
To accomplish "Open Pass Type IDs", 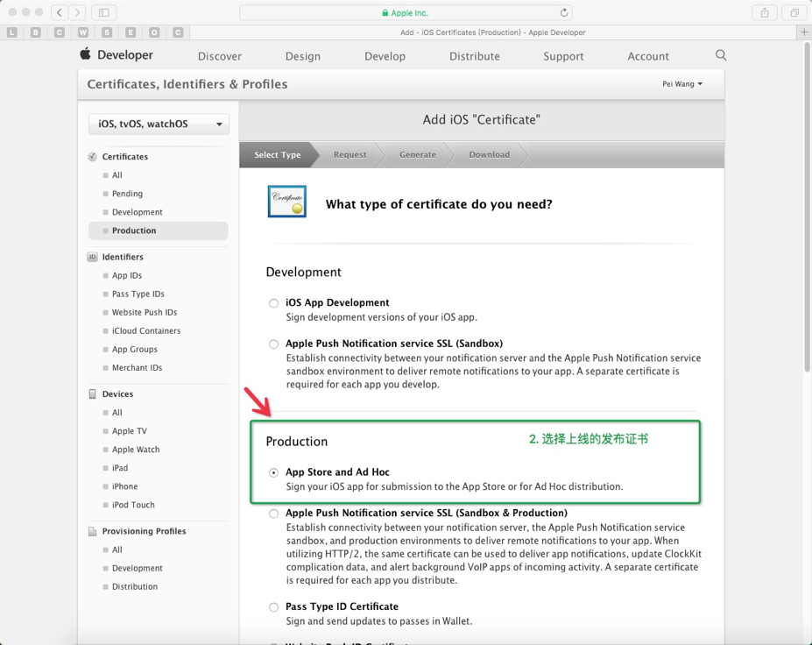I will [138, 294].
